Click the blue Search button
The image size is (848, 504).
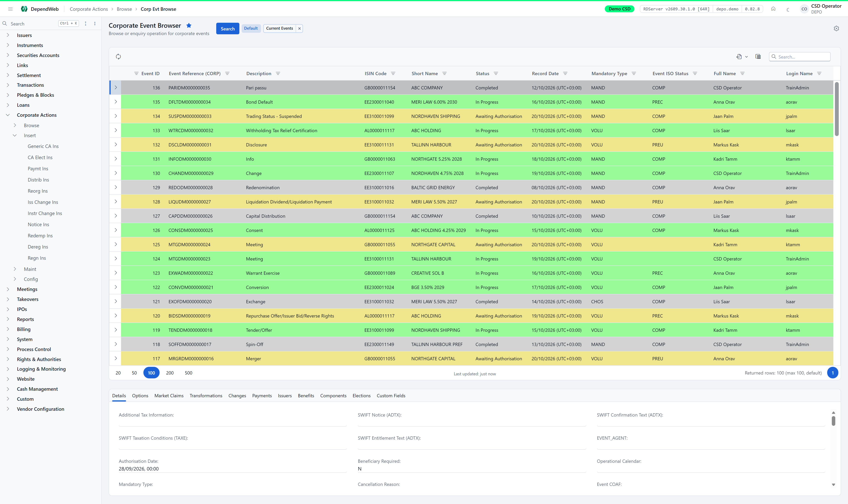228,29
